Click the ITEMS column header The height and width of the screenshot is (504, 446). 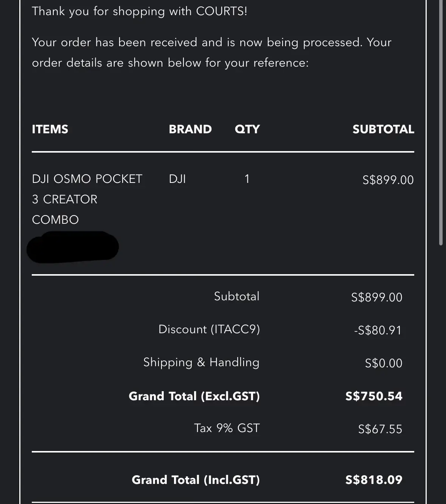(50, 130)
